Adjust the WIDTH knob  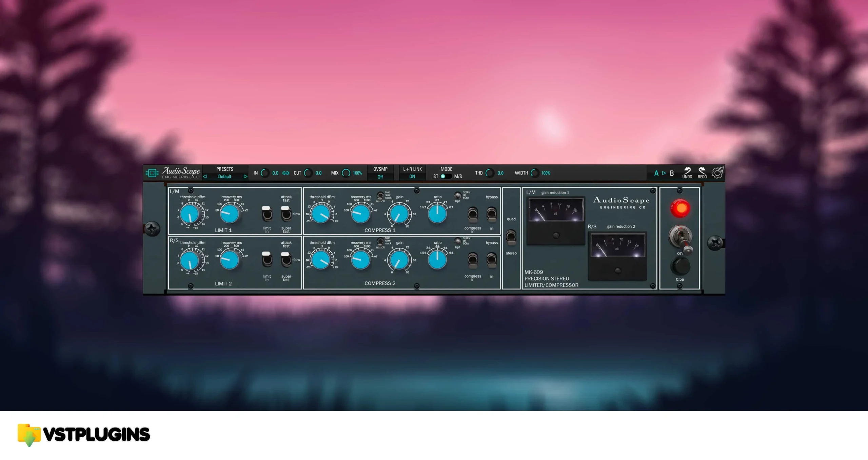(535, 173)
